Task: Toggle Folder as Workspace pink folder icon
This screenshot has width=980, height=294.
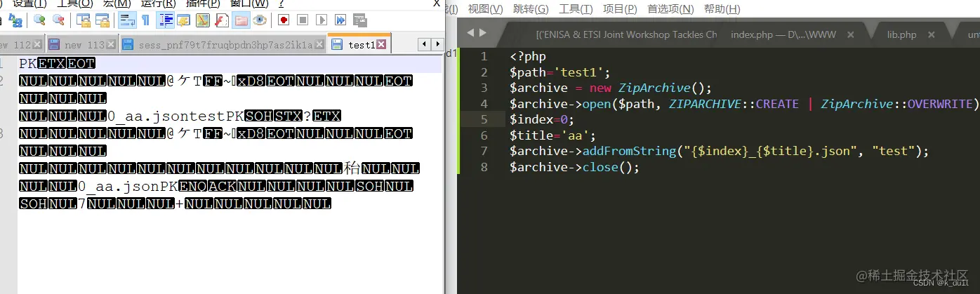Action: point(241,20)
